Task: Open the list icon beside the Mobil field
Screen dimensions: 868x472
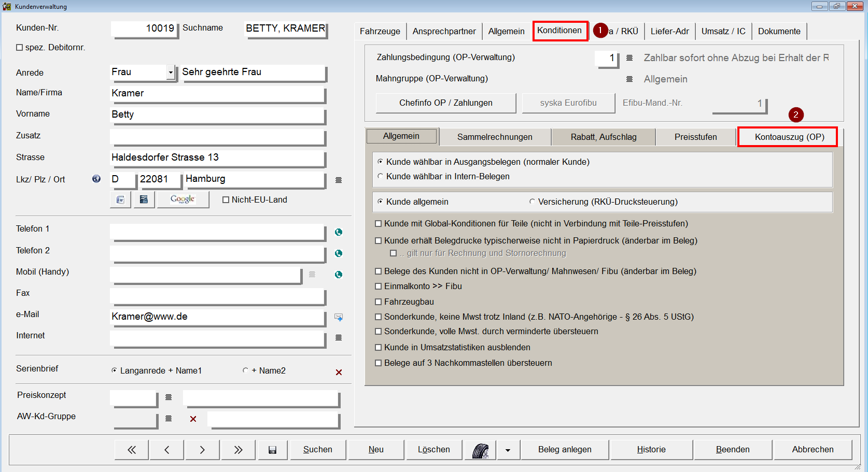Action: (312, 274)
